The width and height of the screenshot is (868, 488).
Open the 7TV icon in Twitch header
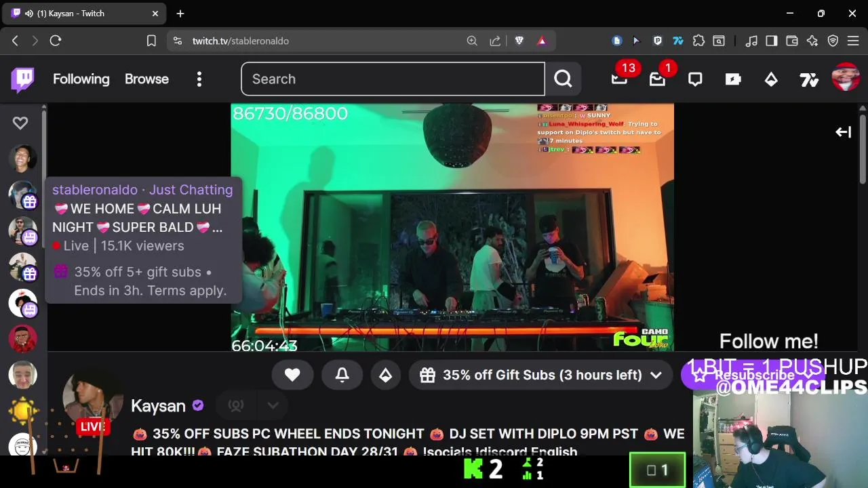809,81
